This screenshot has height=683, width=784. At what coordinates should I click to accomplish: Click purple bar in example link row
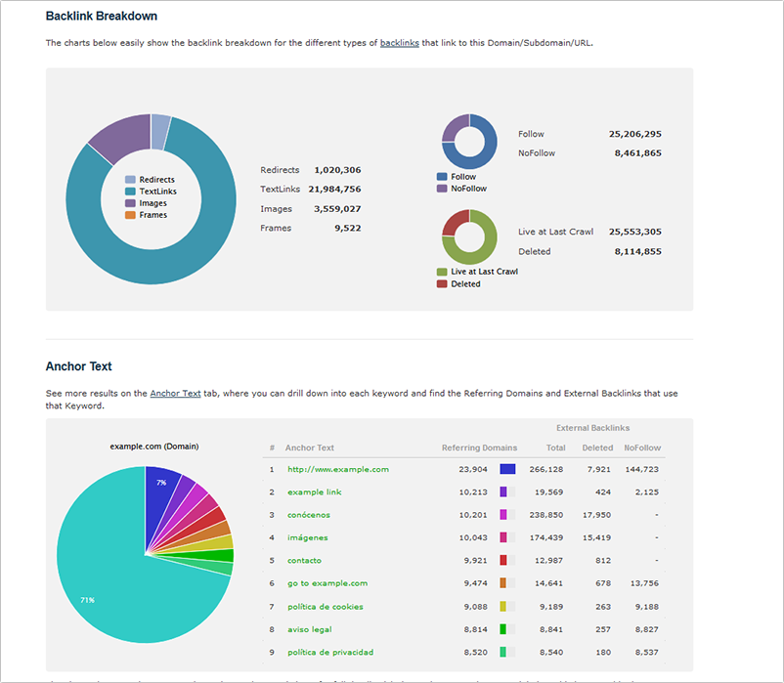(503, 492)
